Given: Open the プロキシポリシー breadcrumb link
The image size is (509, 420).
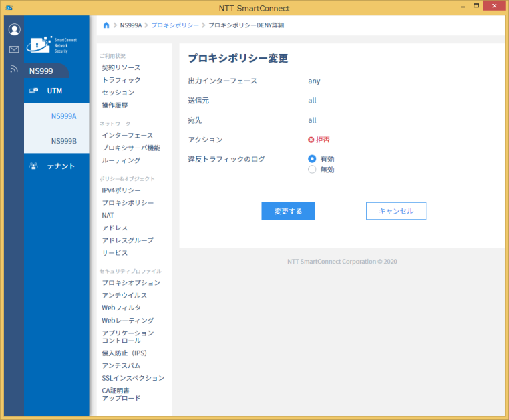Looking at the screenshot, I should tap(175, 25).
